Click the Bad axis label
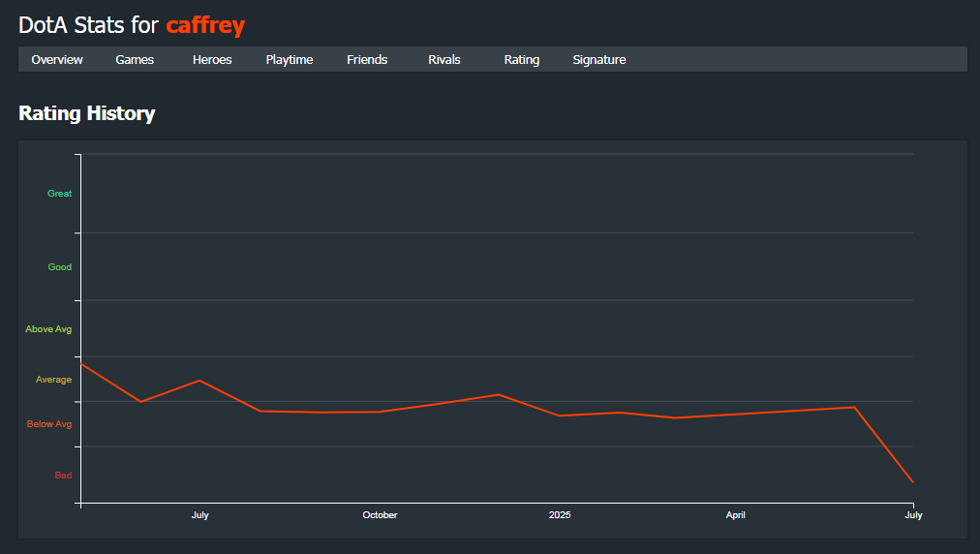980x554 pixels. [63, 476]
